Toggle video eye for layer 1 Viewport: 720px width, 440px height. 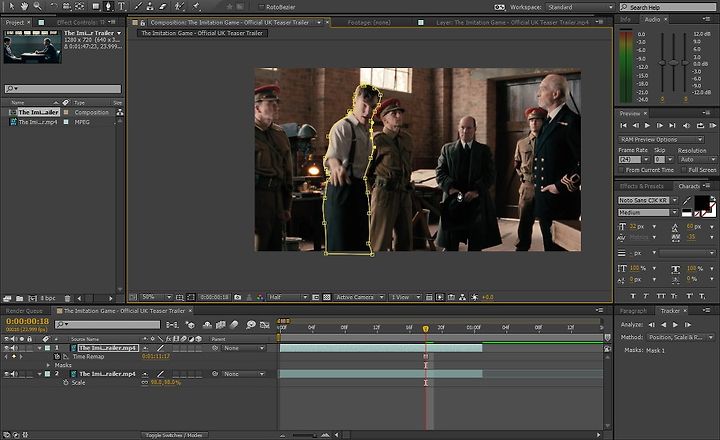pyautogui.click(x=6, y=348)
